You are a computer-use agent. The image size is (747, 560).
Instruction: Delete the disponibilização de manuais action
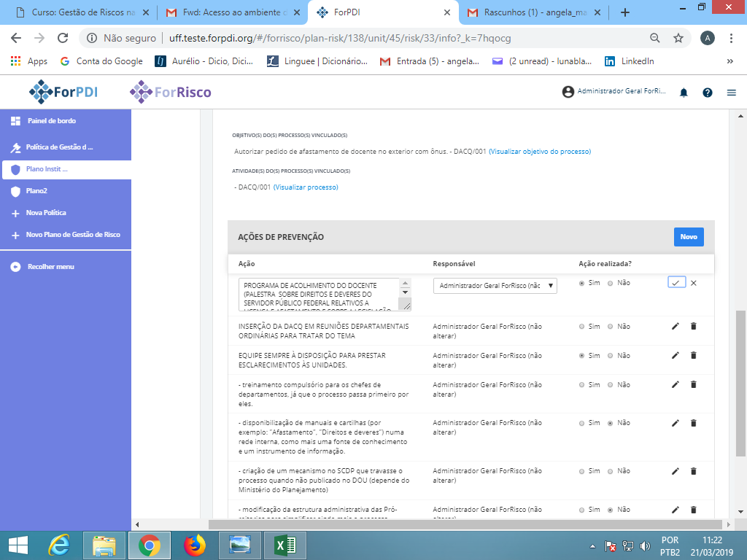coord(694,423)
